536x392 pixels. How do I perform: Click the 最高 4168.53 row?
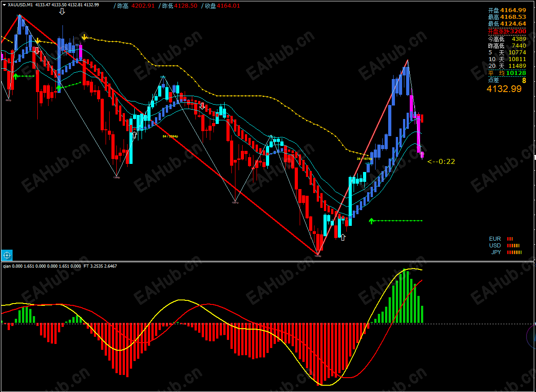pyautogui.click(x=507, y=17)
